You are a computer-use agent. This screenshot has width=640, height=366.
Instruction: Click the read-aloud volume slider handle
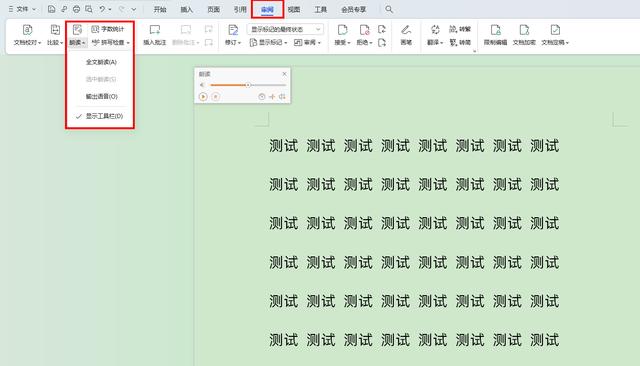pyautogui.click(x=248, y=85)
